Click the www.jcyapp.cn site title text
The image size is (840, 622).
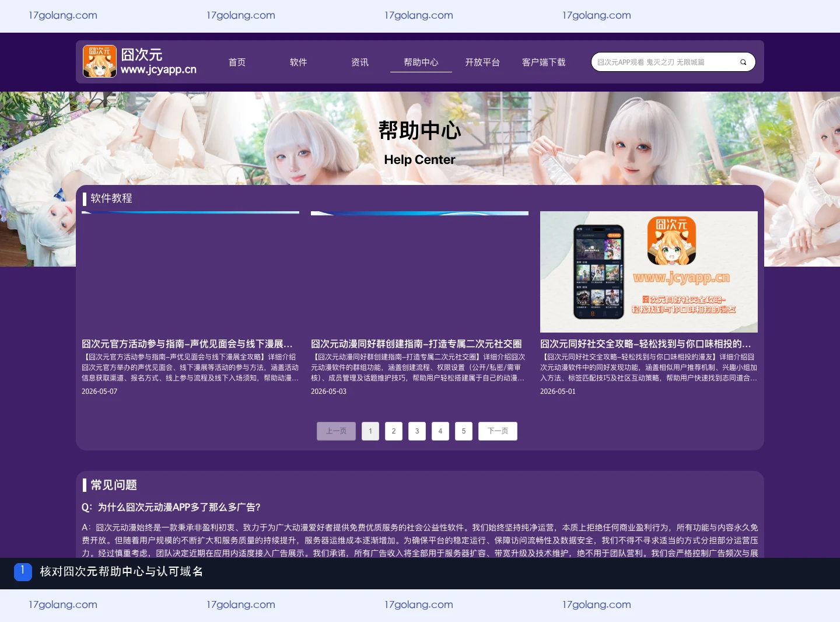click(159, 69)
